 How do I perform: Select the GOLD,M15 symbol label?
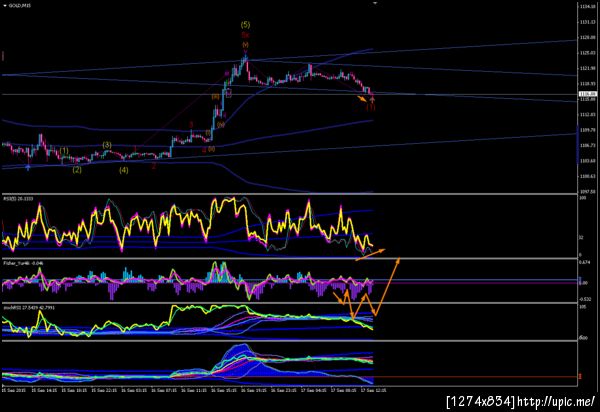[x=20, y=5]
